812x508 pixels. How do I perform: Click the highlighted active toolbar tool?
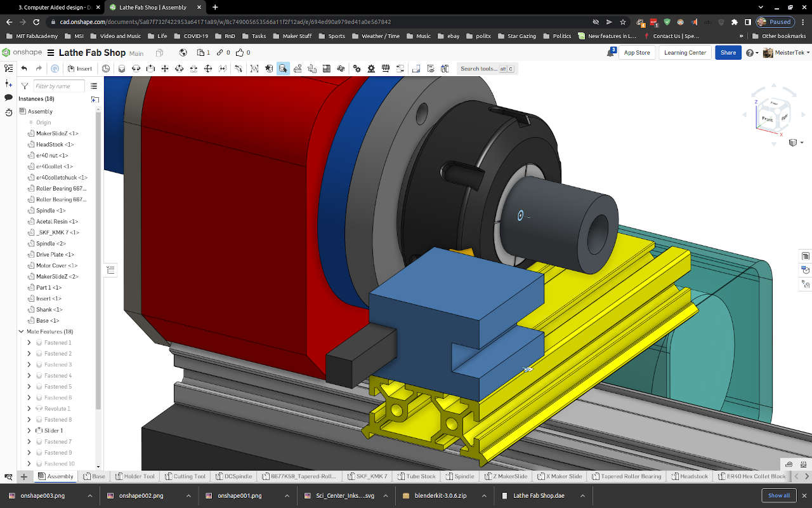point(283,69)
